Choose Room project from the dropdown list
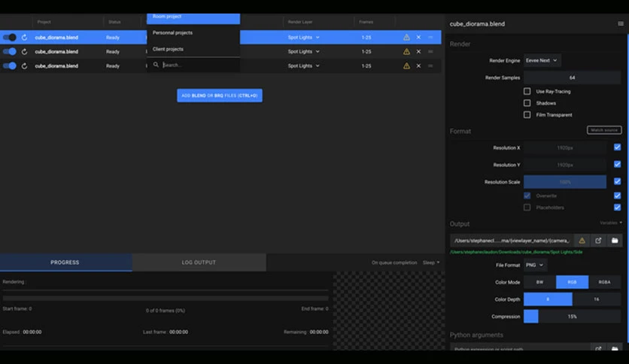Screen dimensions: 629x364 [193, 18]
